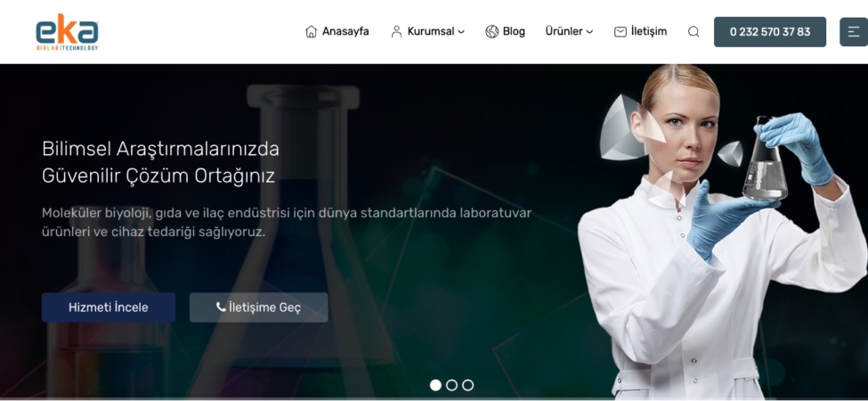
Task: Switch to the second slide dot
Action: coord(451,385)
